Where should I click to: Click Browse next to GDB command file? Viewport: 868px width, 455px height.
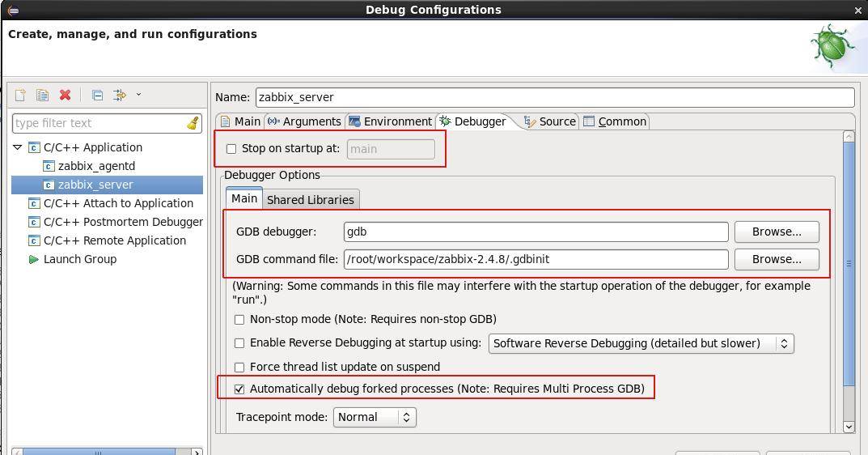776,259
